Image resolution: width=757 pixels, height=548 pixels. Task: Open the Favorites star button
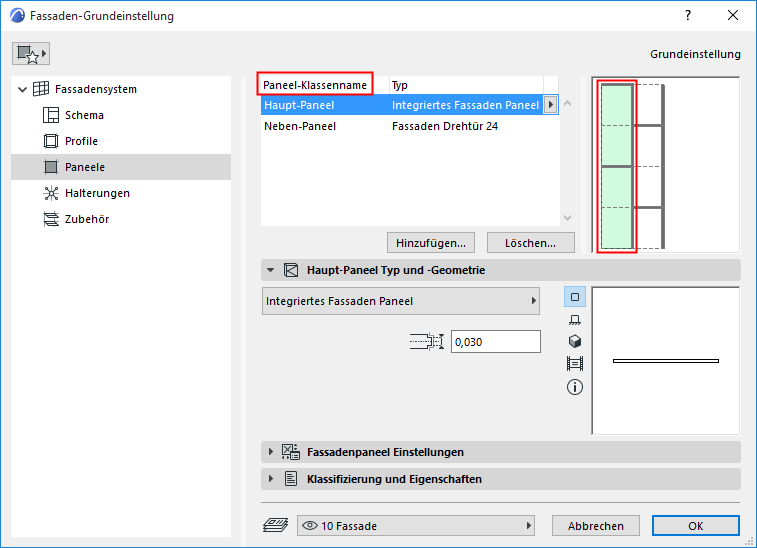[x=31, y=54]
